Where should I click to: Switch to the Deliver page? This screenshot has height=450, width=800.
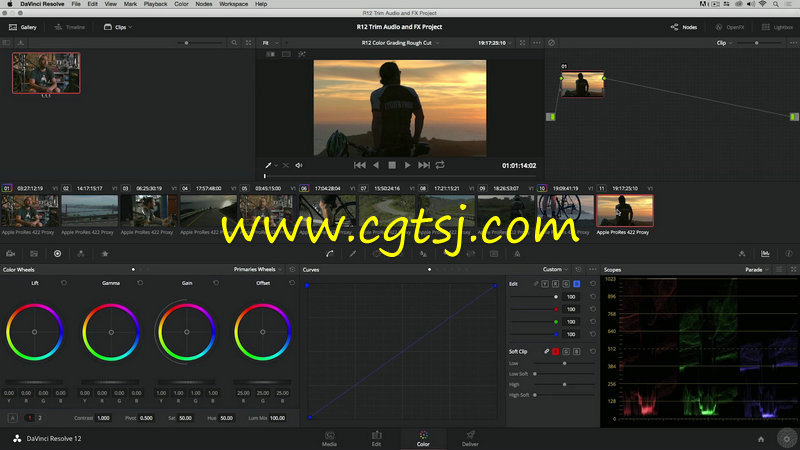470,439
